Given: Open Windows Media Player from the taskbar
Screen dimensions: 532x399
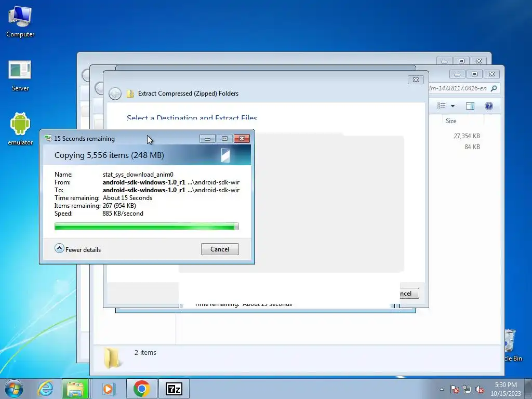Looking at the screenshot, I should click(108, 389).
